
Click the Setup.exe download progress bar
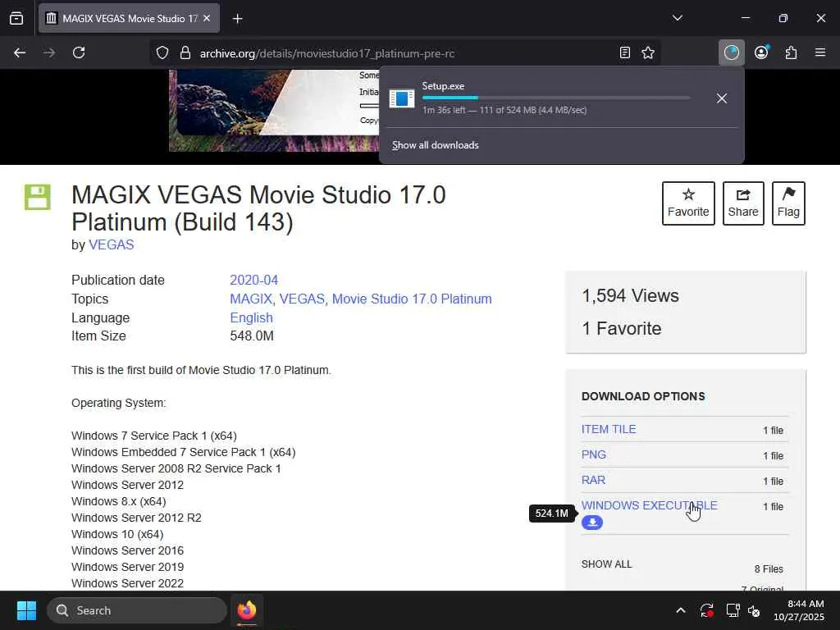click(x=556, y=98)
